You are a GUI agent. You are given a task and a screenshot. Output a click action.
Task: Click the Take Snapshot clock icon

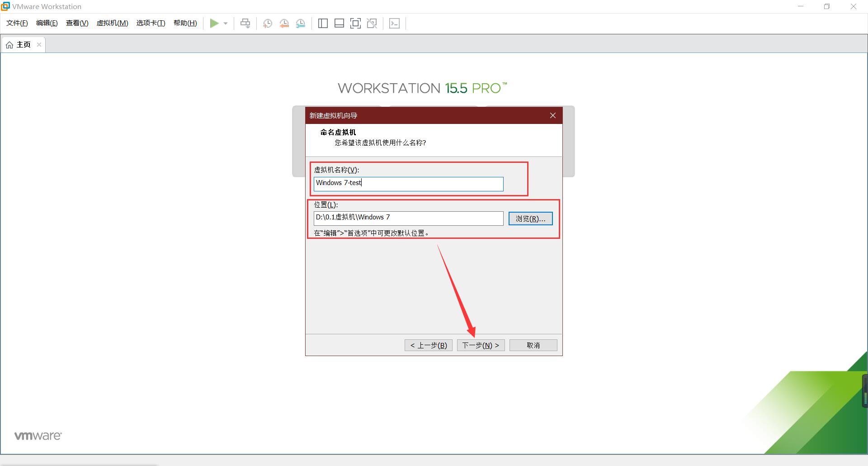[x=268, y=24]
